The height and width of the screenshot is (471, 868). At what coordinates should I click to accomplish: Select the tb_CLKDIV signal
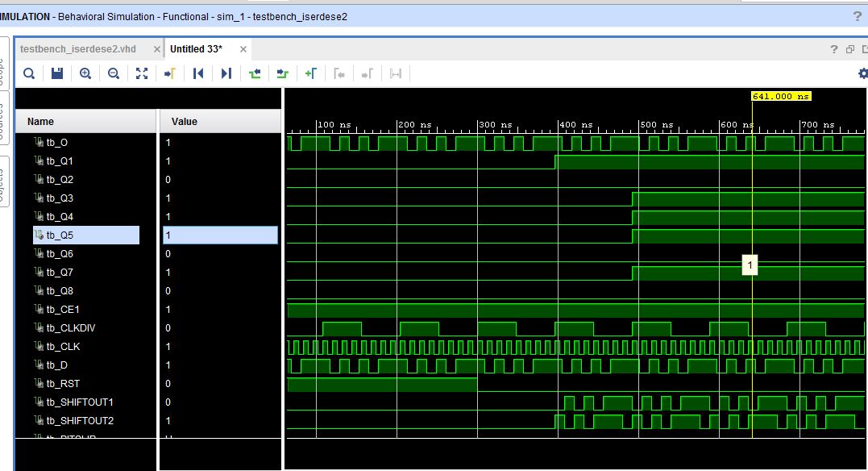70,328
